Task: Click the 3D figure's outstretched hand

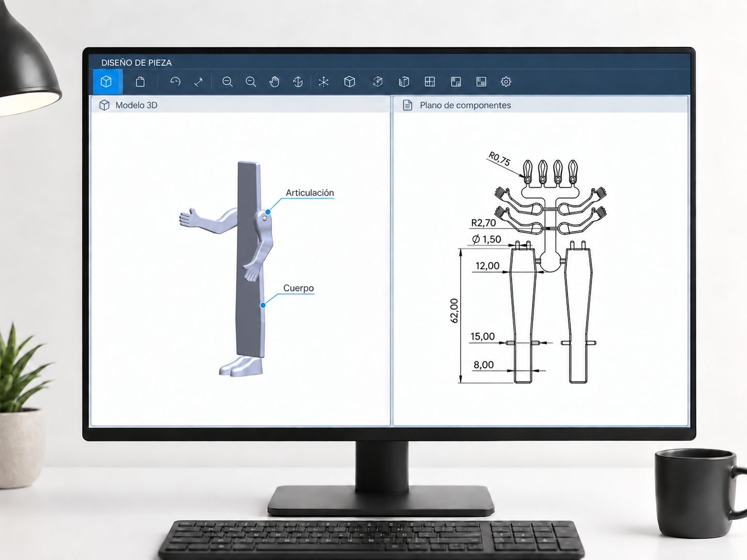Action: pyautogui.click(x=188, y=218)
